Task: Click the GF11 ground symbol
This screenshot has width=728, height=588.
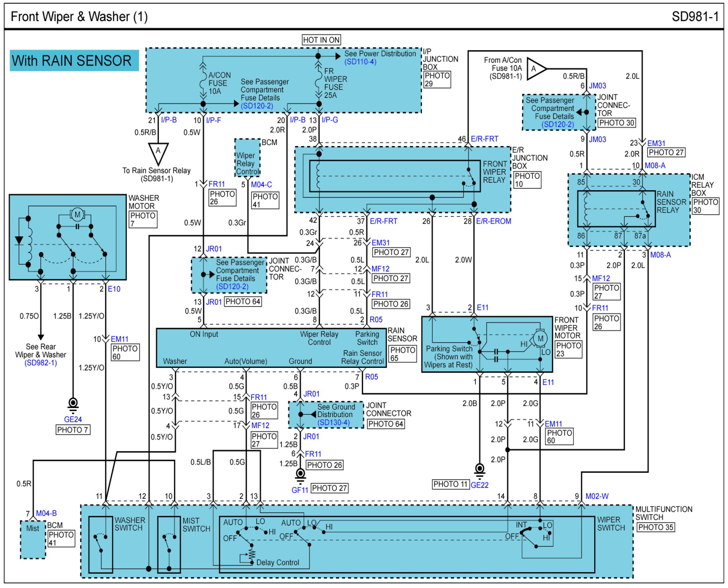Action: [x=300, y=475]
